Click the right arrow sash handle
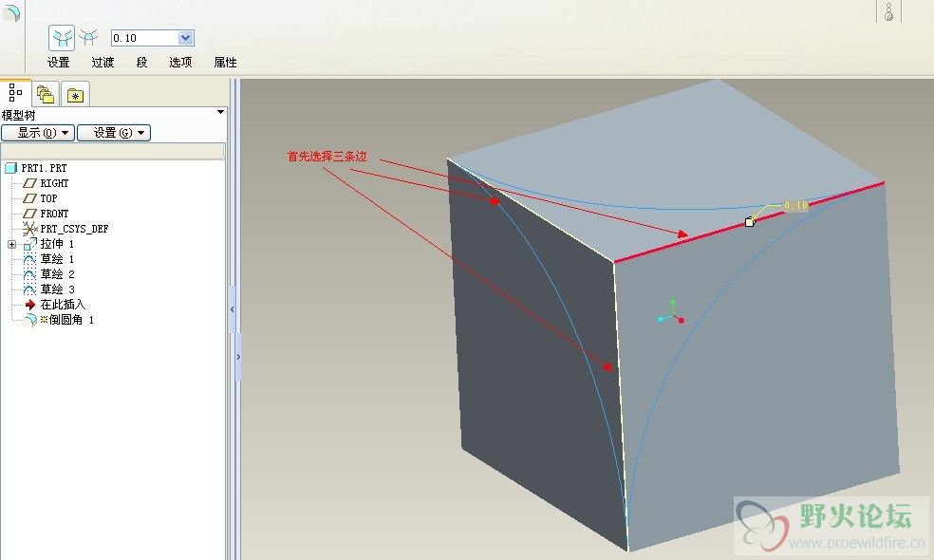This screenshot has width=934, height=560. [238, 357]
